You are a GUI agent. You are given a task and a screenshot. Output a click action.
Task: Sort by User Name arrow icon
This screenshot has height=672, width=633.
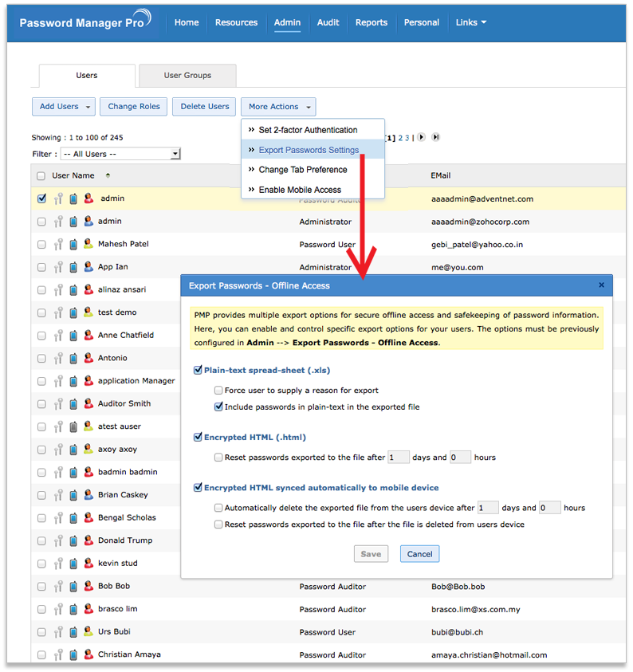[x=108, y=175]
